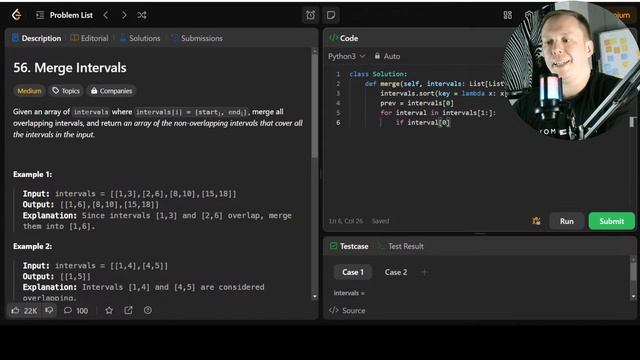The width and height of the screenshot is (640, 360).
Task: Dislike the problem thumbs down
Action: (x=49, y=311)
